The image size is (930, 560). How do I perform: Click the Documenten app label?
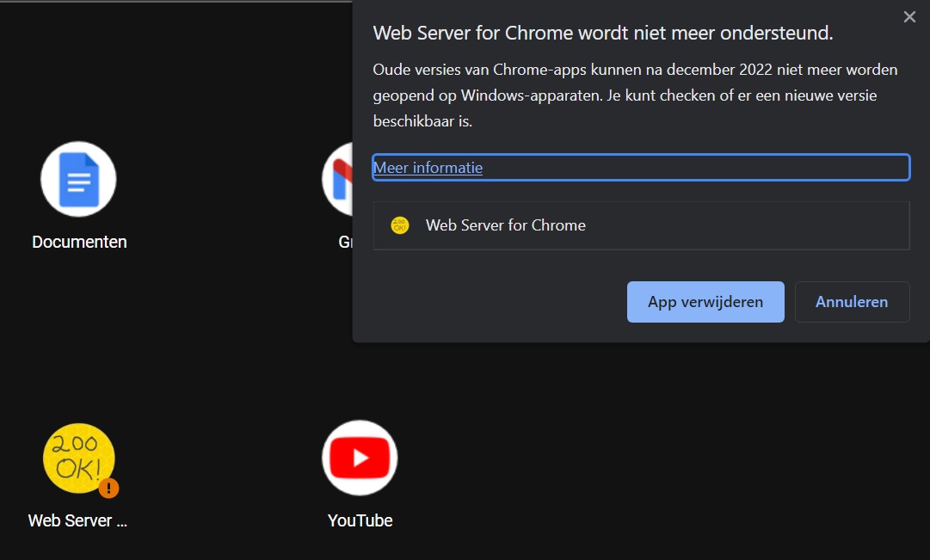click(79, 242)
